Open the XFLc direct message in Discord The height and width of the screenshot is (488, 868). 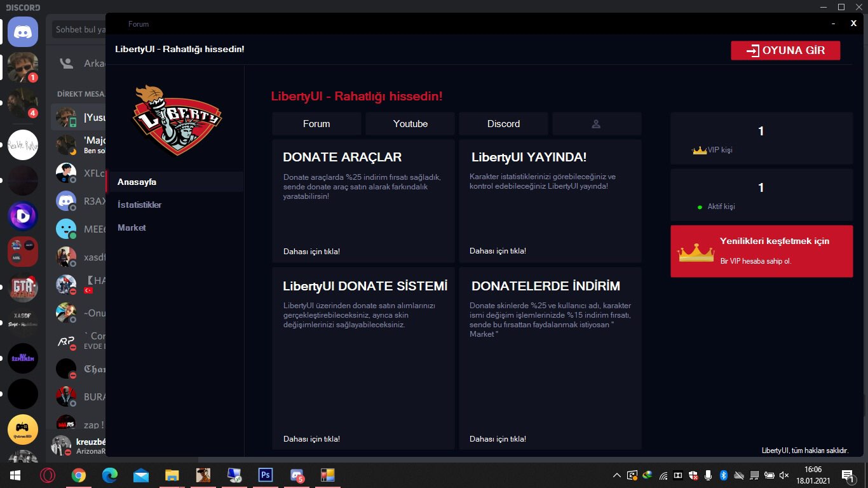78,173
